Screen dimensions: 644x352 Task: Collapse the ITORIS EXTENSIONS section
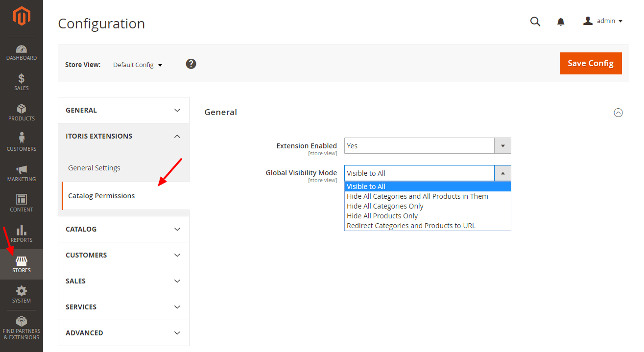[123, 136]
